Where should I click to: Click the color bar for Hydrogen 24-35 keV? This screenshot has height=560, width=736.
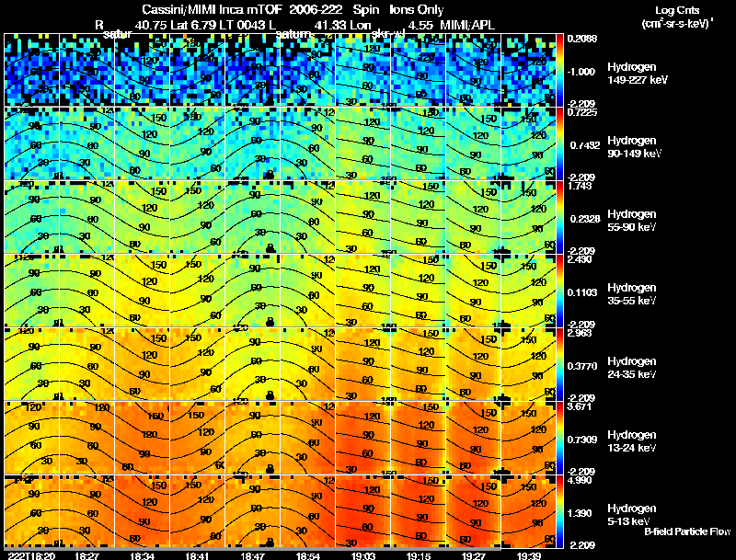click(x=559, y=364)
